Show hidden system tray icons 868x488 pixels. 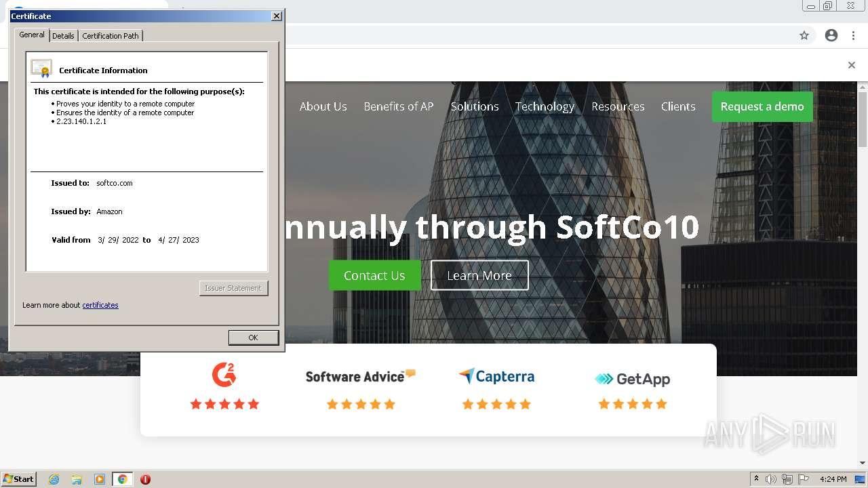[756, 479]
